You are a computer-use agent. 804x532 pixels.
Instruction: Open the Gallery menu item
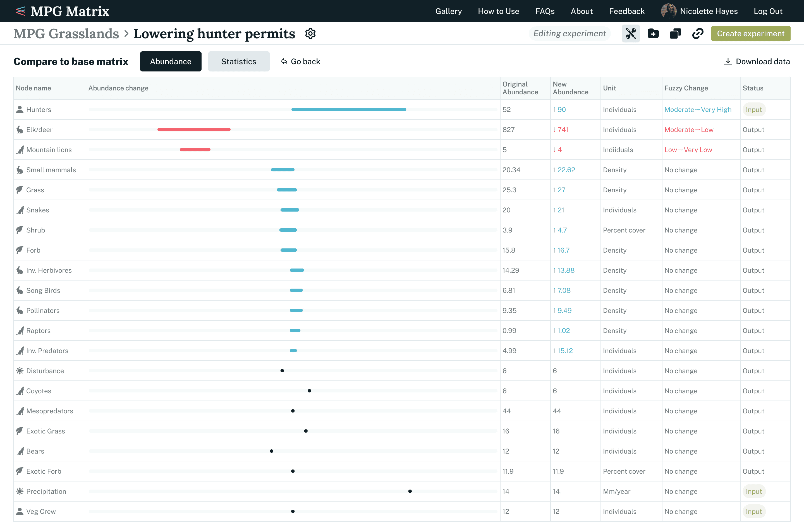pos(448,11)
